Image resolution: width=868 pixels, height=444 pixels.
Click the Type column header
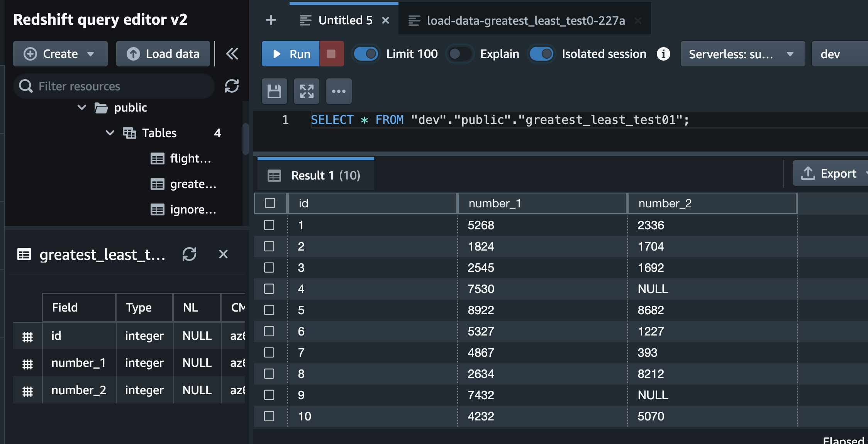[144, 307]
